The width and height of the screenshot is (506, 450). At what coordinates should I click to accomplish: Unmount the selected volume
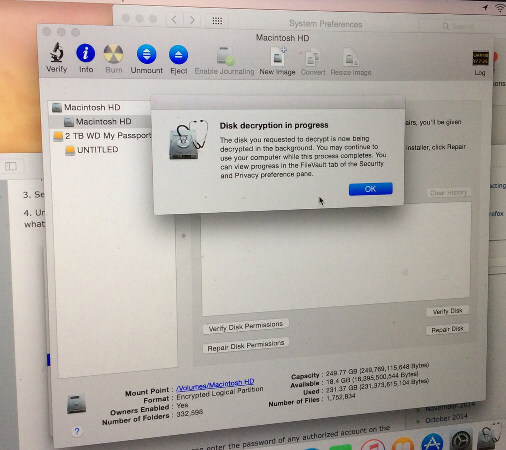pyautogui.click(x=147, y=55)
